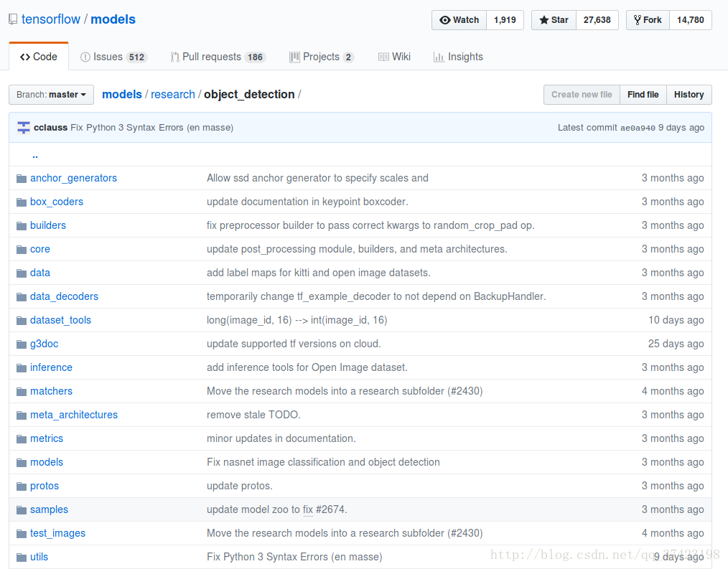Go up to parent directory (..)
Screen dimensions: 728x569
coord(35,156)
